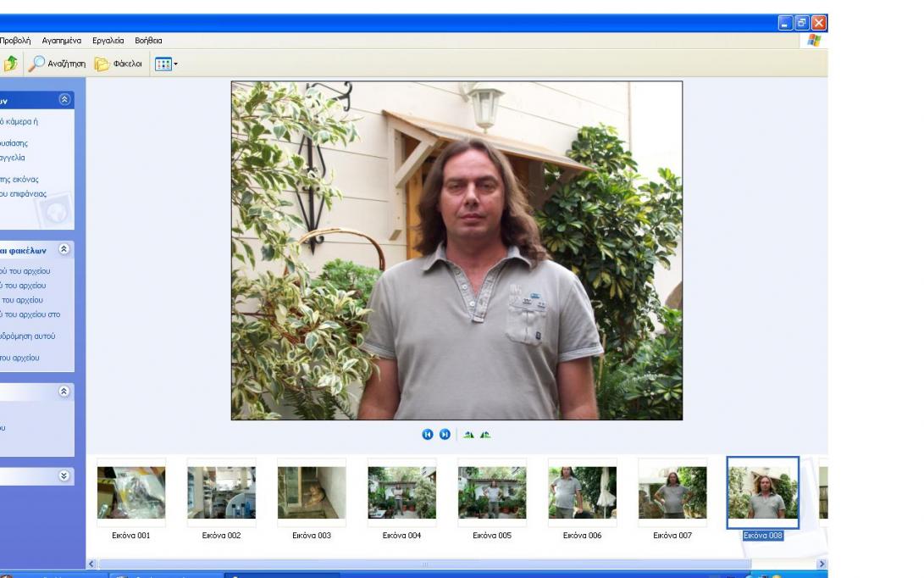The height and width of the screenshot is (578, 924).
Task: Rotate the picture clockwise
Action: (x=468, y=435)
